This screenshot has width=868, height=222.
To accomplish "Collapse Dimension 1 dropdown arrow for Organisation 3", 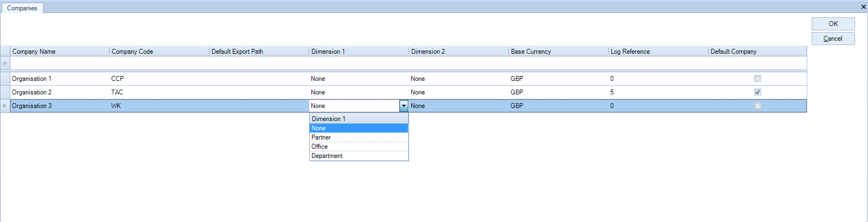I will coord(404,106).
